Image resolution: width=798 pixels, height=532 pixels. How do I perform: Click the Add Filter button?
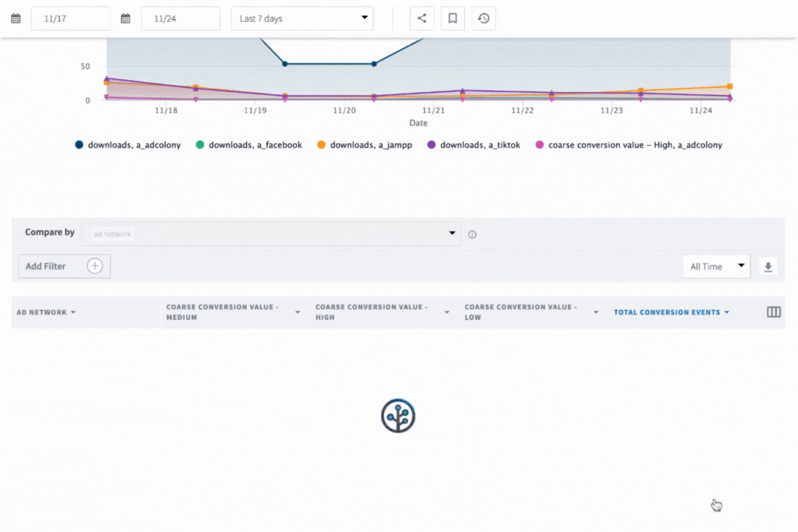coord(46,266)
